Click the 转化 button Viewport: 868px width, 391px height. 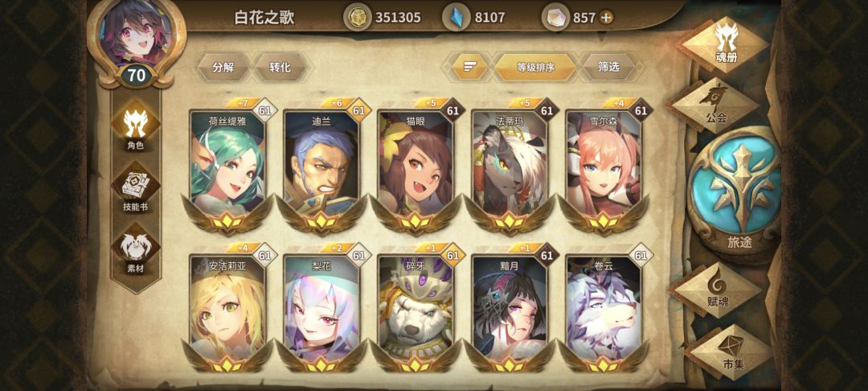[280, 68]
